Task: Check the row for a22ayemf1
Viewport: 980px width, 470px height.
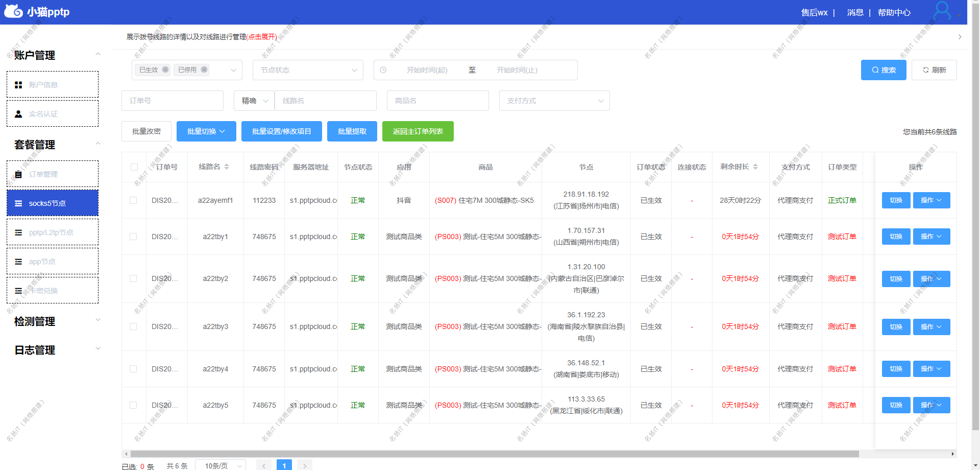Action: pos(133,200)
